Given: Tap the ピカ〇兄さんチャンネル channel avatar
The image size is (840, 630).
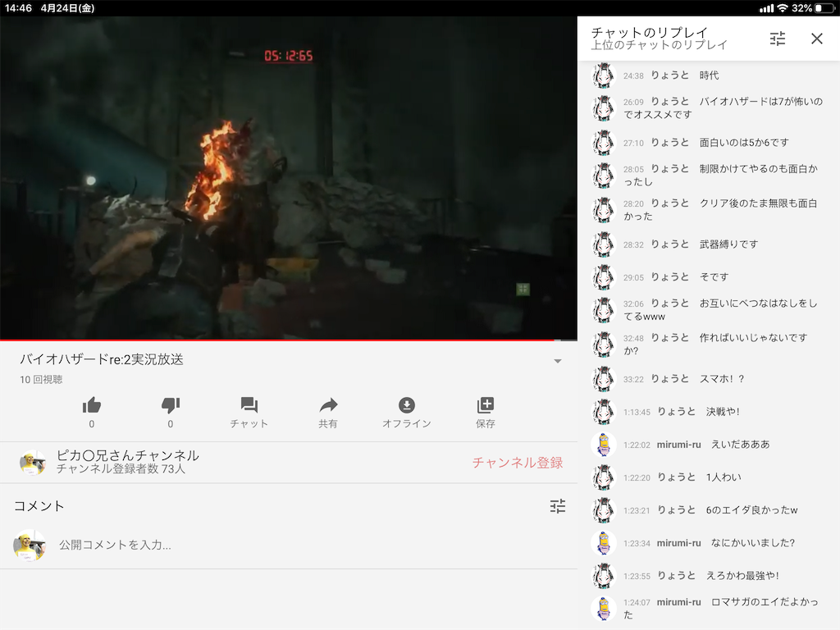Looking at the screenshot, I should click(32, 463).
